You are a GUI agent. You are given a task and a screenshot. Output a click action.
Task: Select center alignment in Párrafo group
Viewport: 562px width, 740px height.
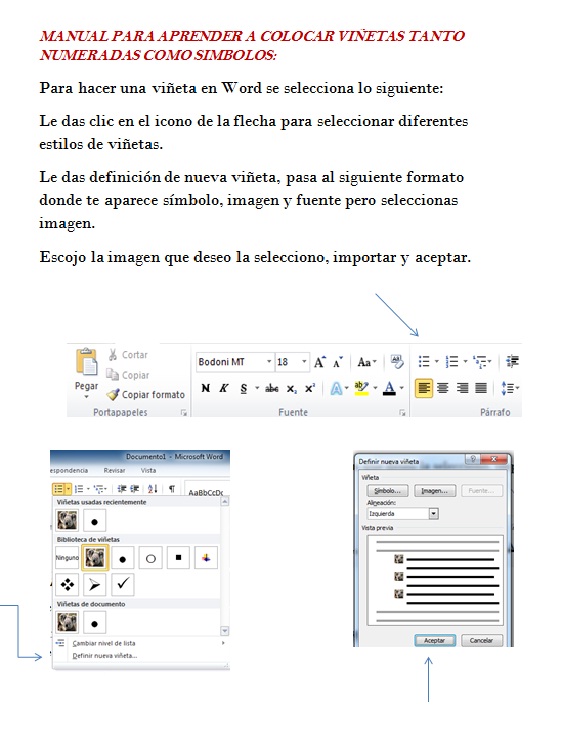pos(443,388)
